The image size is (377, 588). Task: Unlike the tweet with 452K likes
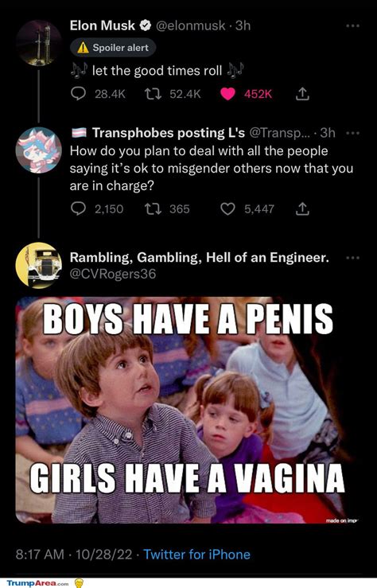pyautogui.click(x=227, y=94)
